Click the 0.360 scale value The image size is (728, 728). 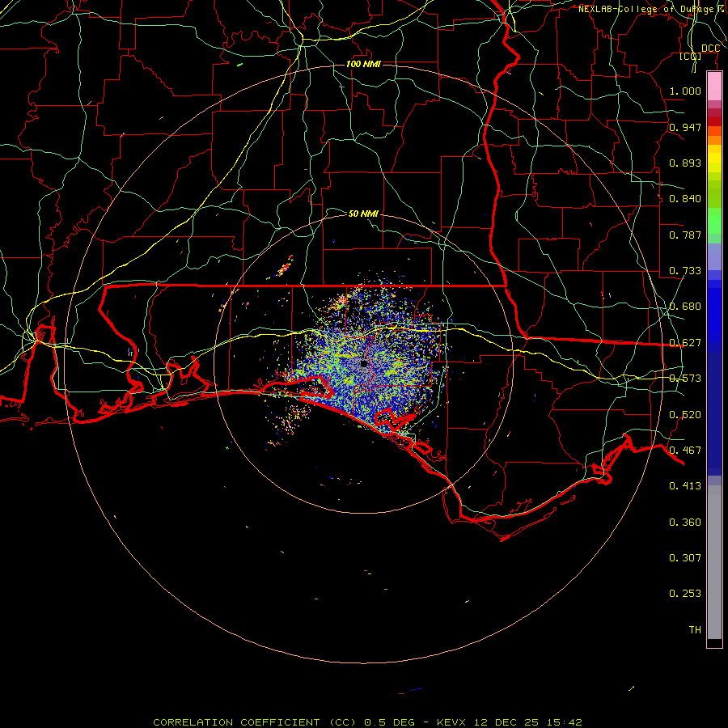685,523
